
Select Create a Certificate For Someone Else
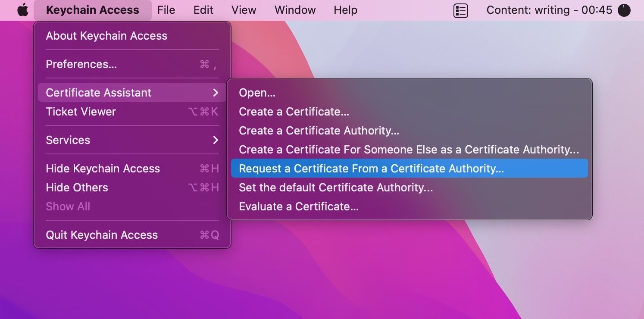coord(410,150)
